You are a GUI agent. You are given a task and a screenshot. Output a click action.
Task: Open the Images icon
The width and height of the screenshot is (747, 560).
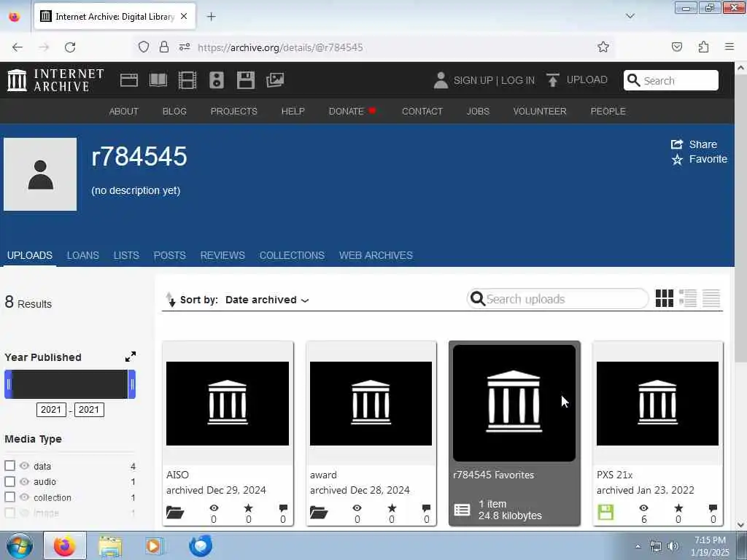pyautogui.click(x=275, y=80)
